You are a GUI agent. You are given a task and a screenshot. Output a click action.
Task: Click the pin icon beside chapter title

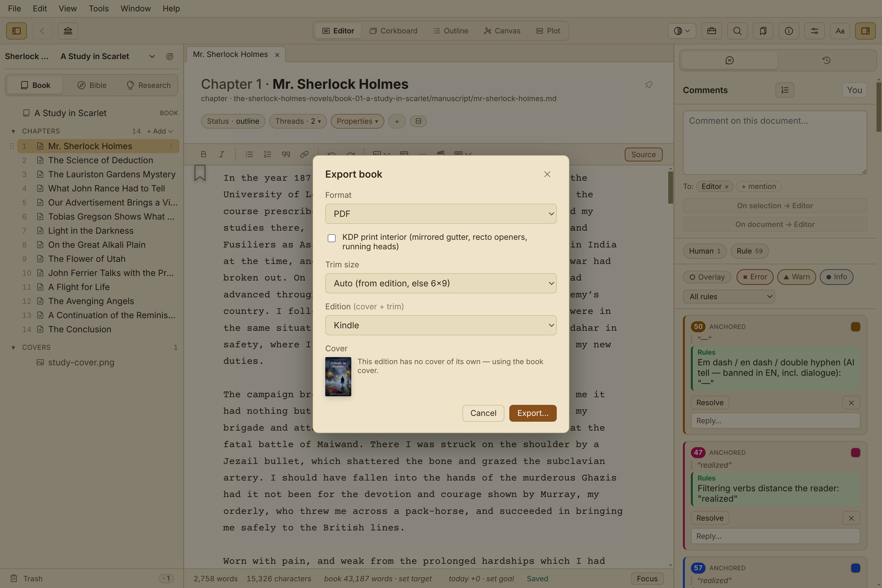click(x=649, y=85)
